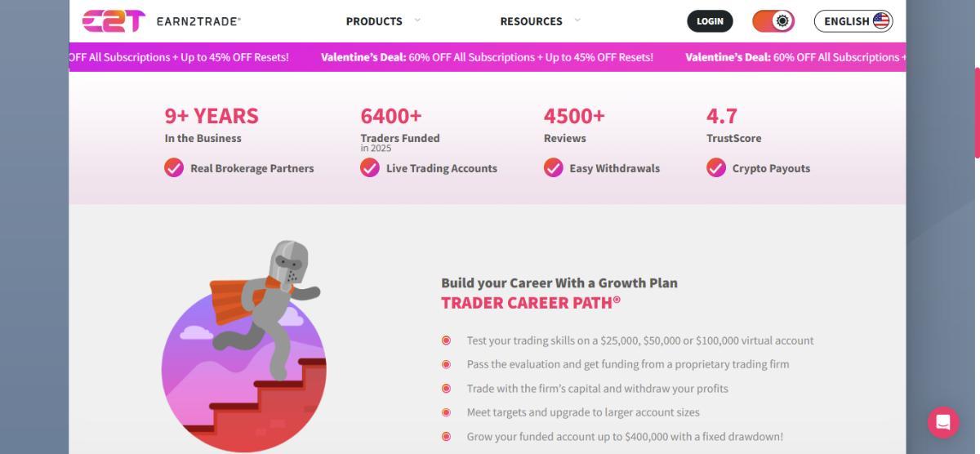Toggle the dark/light theme switch
The height and width of the screenshot is (454, 980).
[x=773, y=21]
